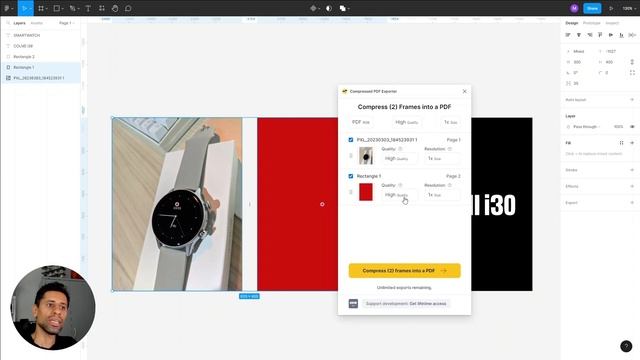
Task: Click the fill styles icon
Action: point(621,143)
